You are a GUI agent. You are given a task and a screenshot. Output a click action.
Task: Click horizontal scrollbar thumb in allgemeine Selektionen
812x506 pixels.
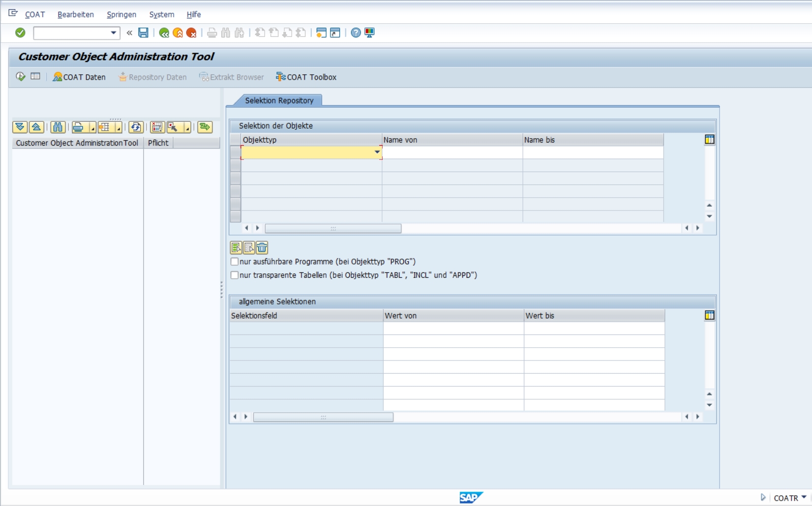323,417
